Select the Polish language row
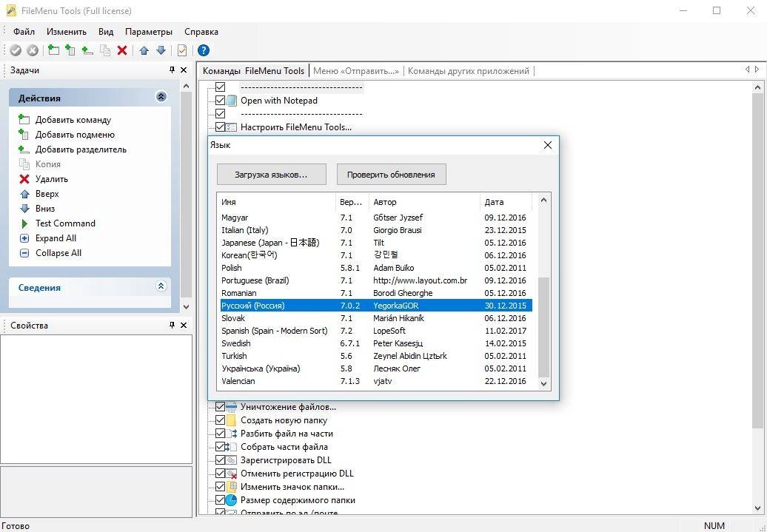 click(375, 267)
